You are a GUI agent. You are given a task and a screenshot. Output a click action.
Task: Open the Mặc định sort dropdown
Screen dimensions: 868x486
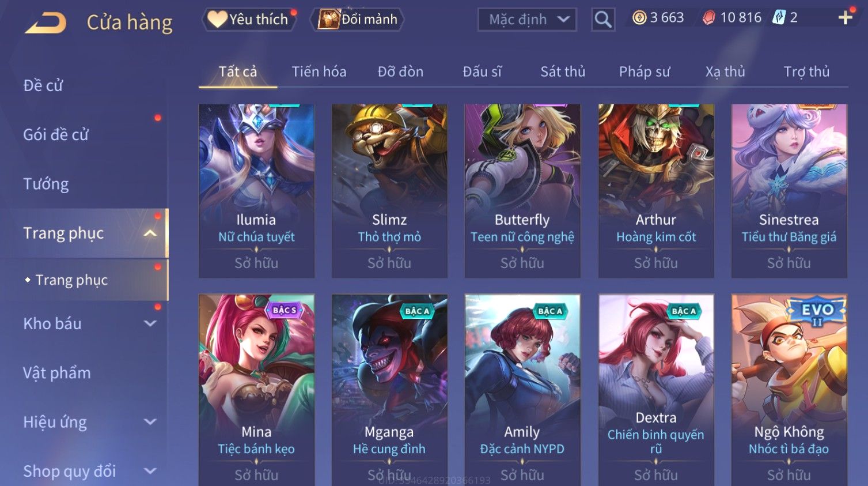527,20
